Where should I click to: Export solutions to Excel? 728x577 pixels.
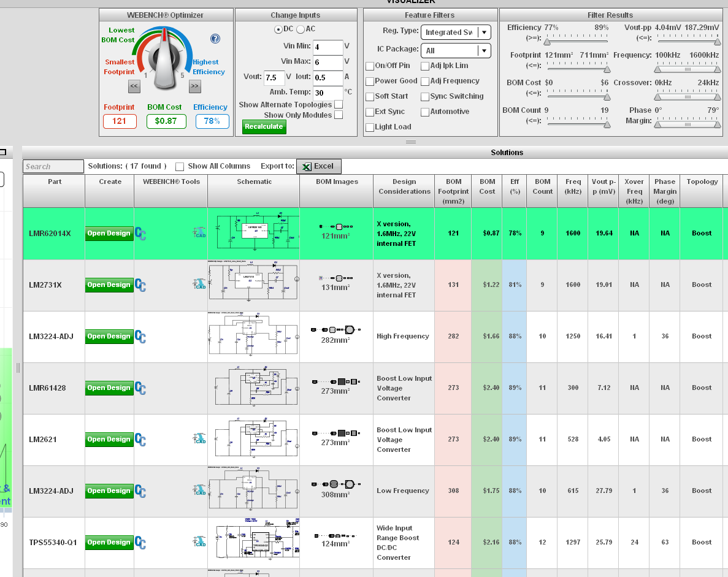point(318,166)
